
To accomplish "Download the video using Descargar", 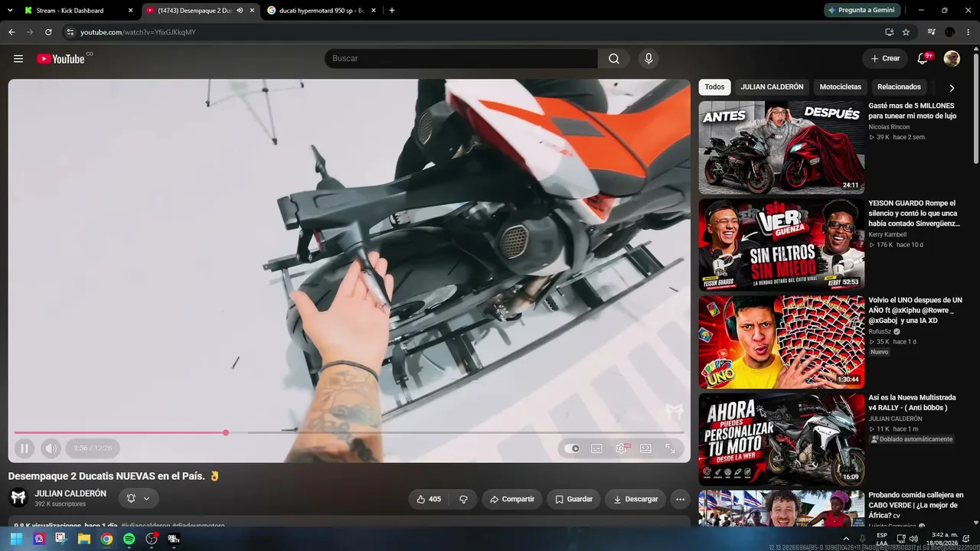I will click(635, 499).
